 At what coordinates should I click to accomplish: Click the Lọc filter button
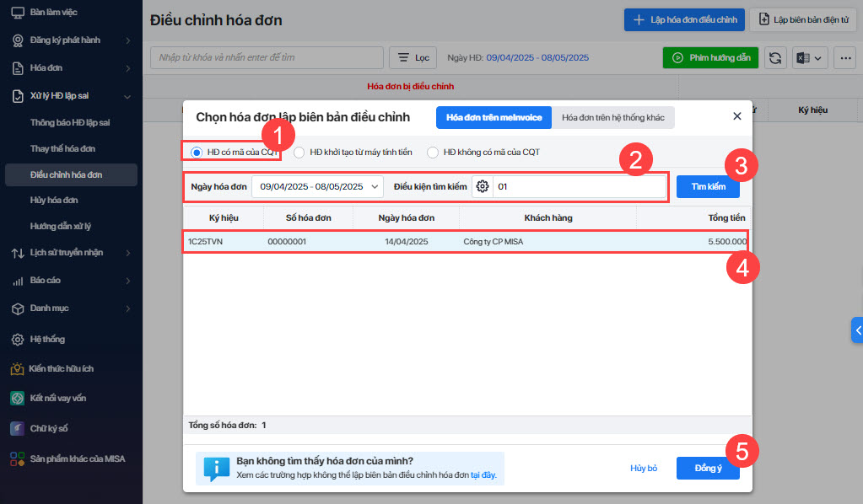(413, 57)
